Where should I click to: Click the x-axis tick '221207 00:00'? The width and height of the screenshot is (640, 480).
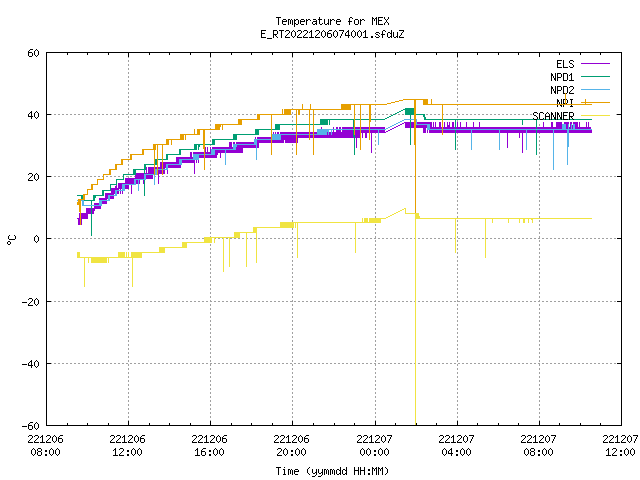point(375,446)
